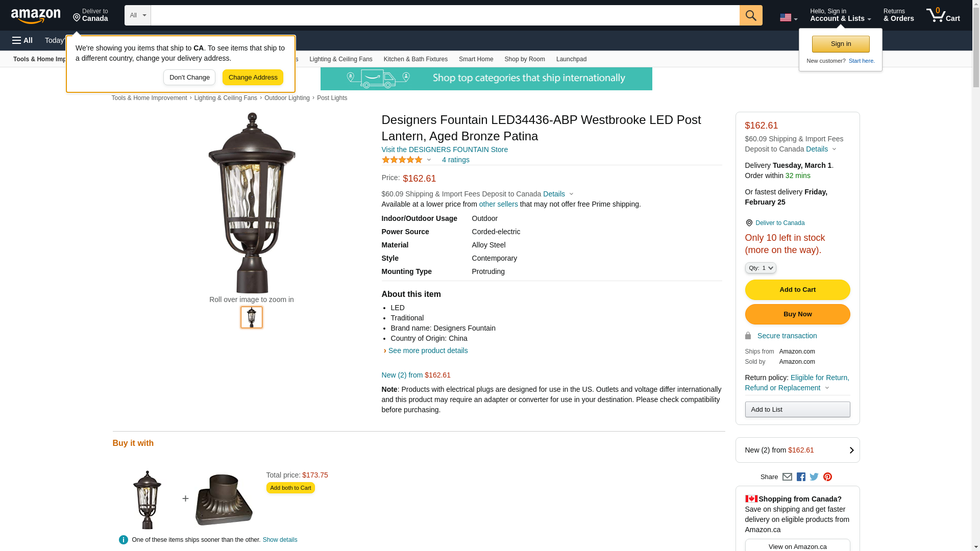
Task: Open Lighting & Ceiling Fans menu item
Action: pos(340,59)
